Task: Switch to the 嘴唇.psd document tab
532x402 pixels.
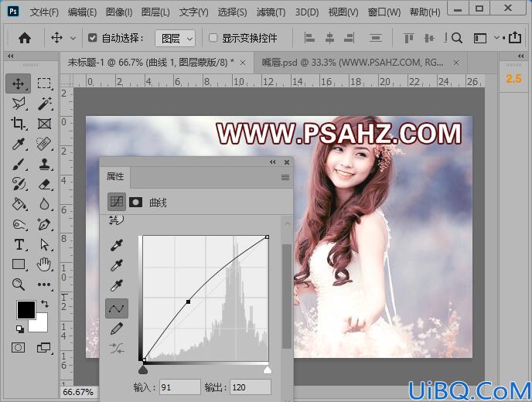Action: point(352,63)
